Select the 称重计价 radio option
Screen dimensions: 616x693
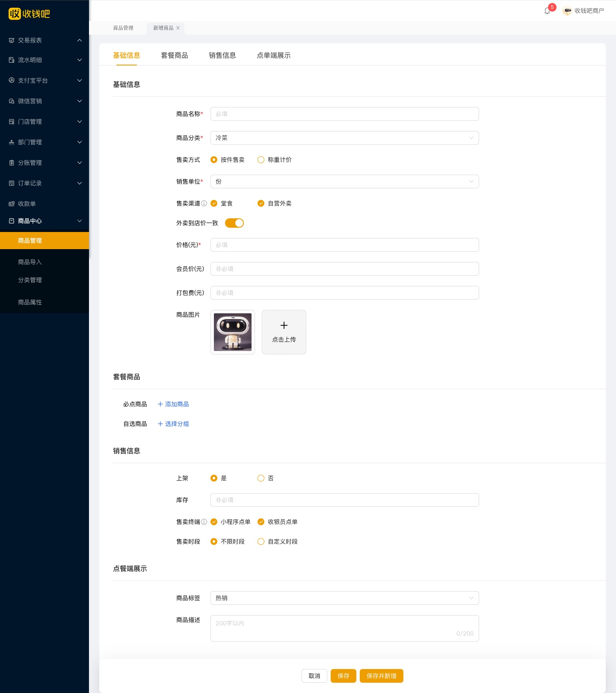click(261, 160)
